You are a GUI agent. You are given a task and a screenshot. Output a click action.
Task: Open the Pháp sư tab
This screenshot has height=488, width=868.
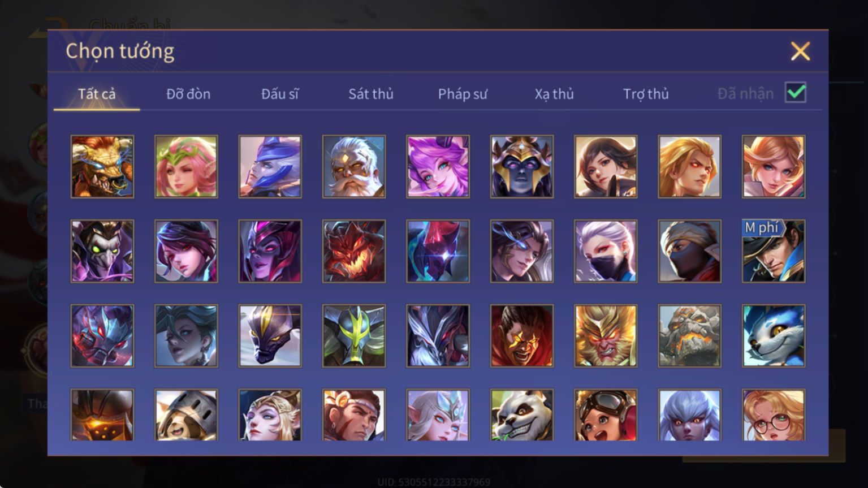pyautogui.click(x=463, y=94)
